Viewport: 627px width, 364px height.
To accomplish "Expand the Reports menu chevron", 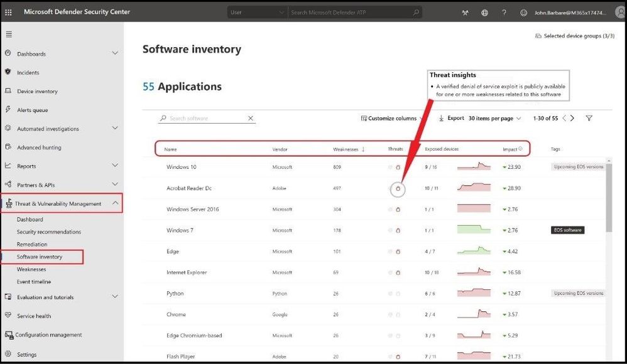I will (x=115, y=165).
